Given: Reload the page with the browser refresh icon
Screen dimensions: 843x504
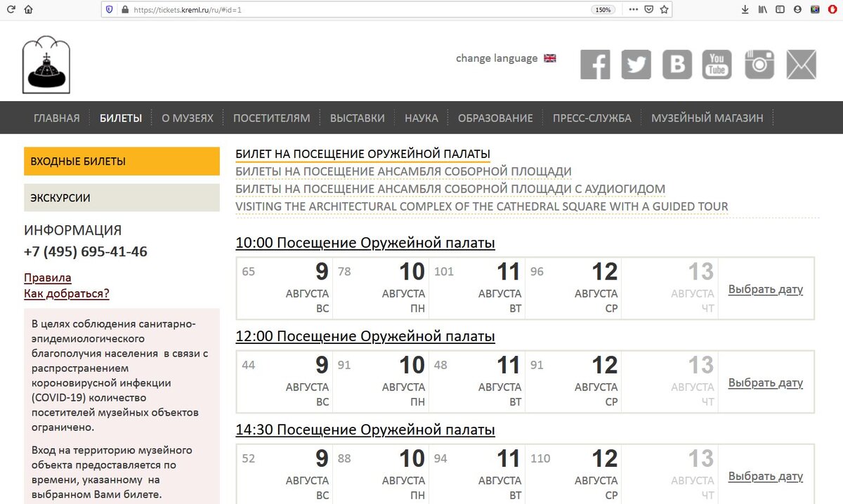Looking at the screenshot, I should (10, 10).
